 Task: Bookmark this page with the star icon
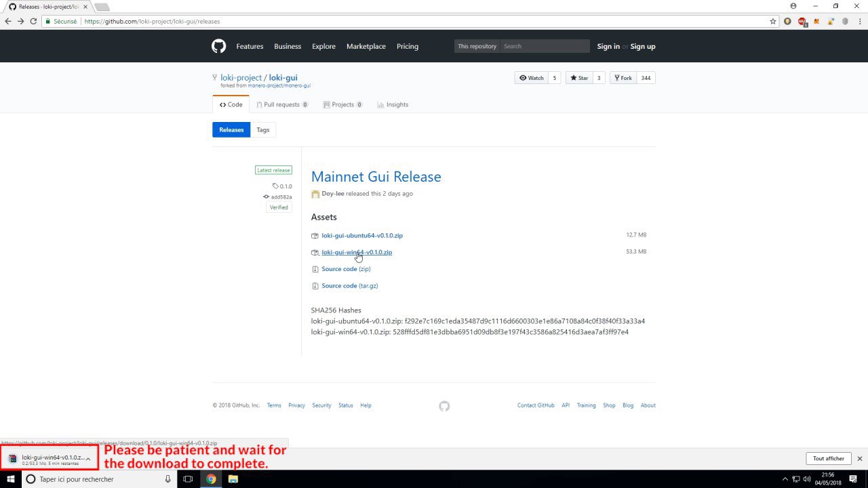click(x=772, y=21)
